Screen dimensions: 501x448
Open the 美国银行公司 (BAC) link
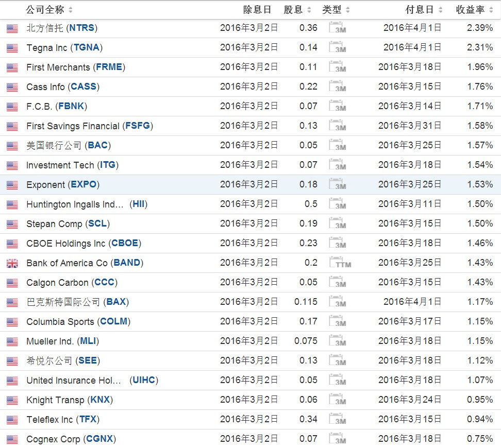[68, 145]
